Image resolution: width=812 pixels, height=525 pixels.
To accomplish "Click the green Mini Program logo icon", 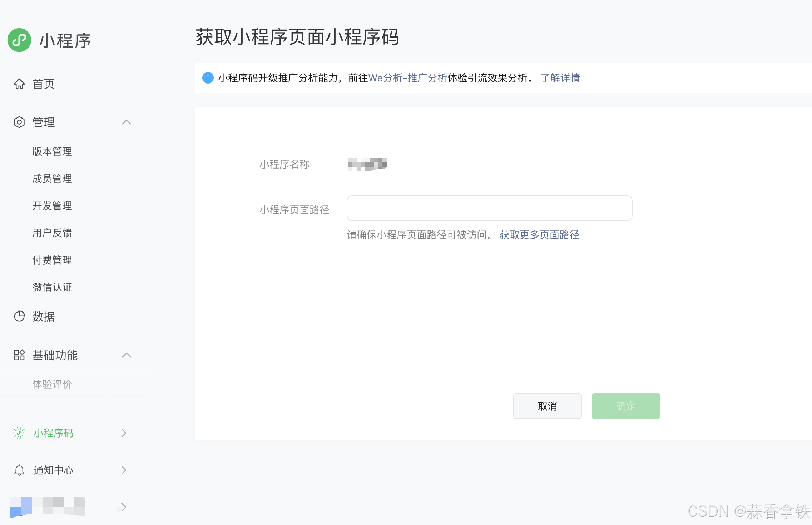I will tap(19, 40).
